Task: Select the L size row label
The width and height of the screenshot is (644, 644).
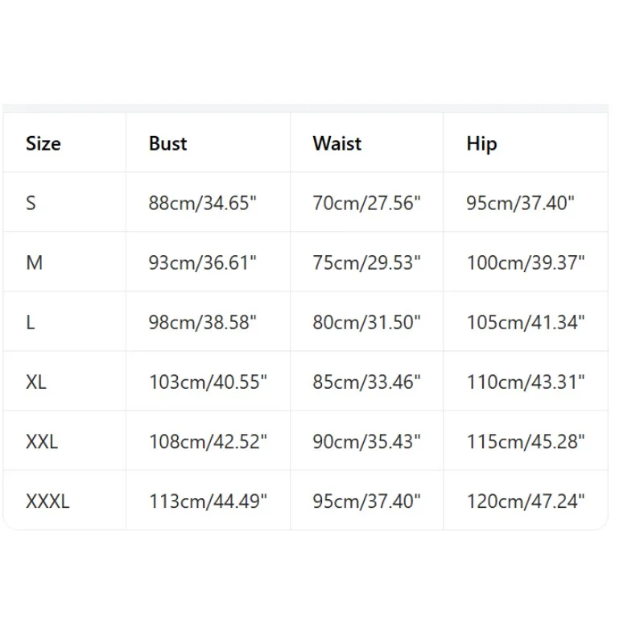Action: 31,322
